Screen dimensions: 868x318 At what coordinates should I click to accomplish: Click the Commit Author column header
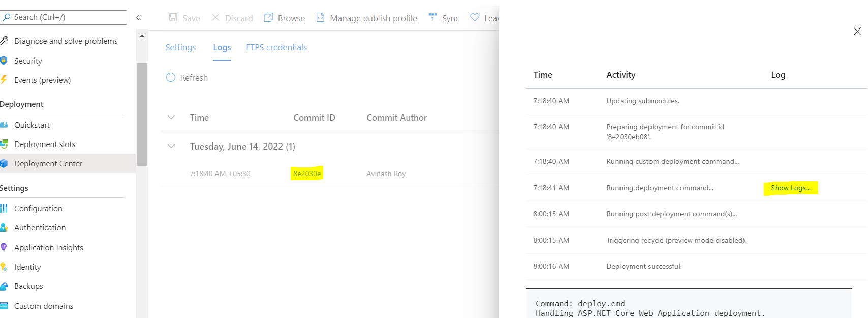pyautogui.click(x=397, y=118)
